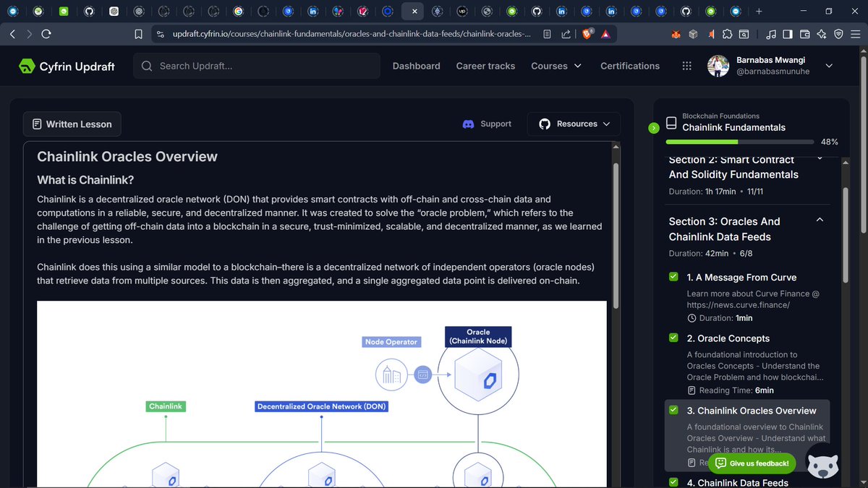Go to Dashboard in the navbar
Image resolution: width=868 pixels, height=488 pixels.
tap(416, 66)
